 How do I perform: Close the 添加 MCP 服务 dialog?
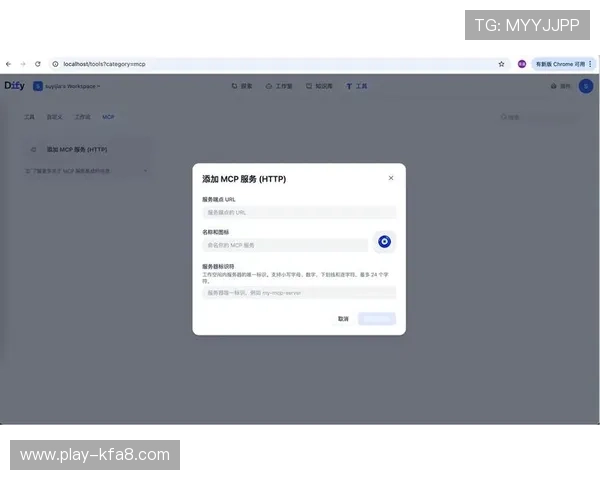[391, 178]
